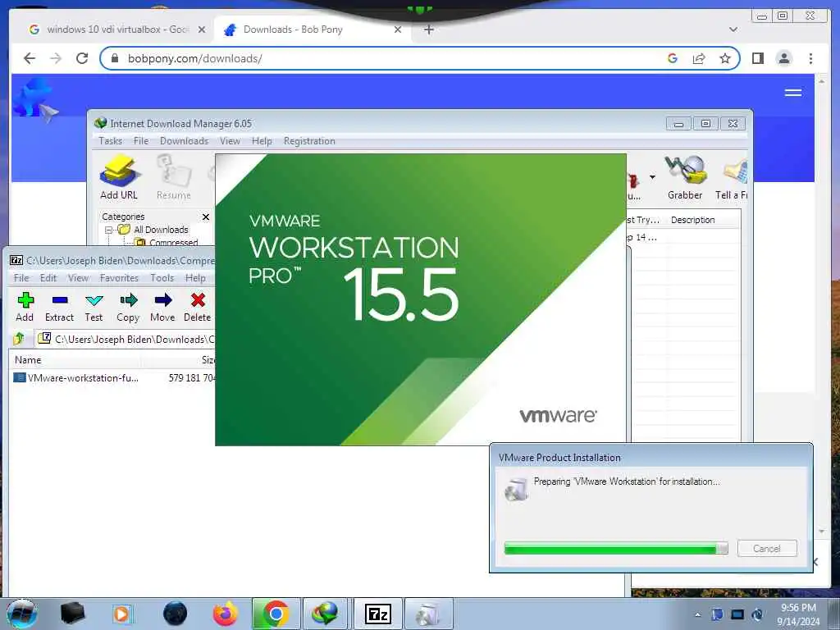Click Add URL in Internet Download Manager
Image resolution: width=840 pixels, height=630 pixels.
(119, 177)
